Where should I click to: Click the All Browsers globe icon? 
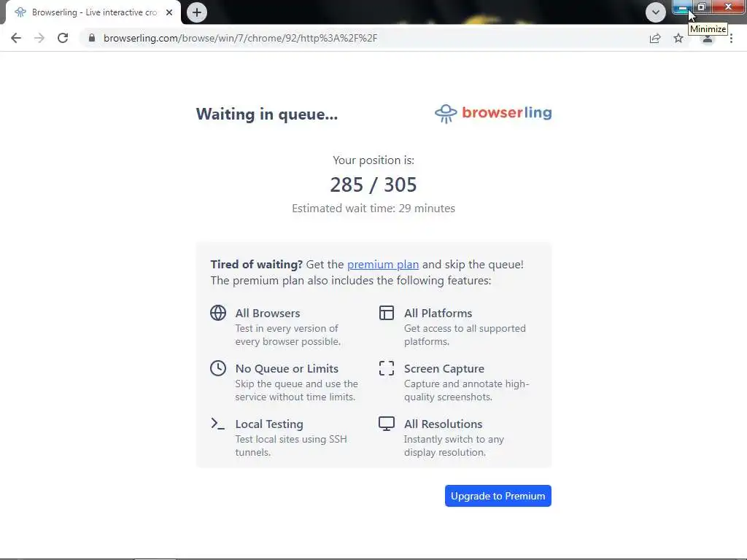[x=218, y=313]
